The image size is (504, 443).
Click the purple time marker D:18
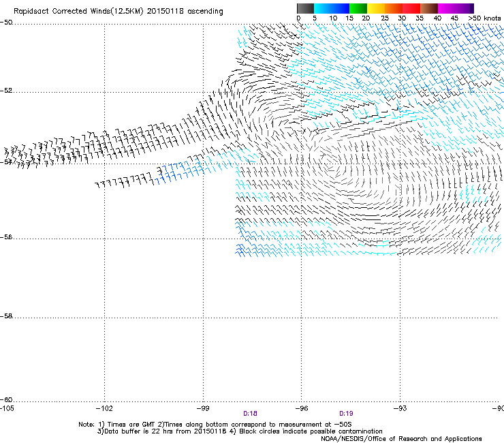click(x=250, y=414)
